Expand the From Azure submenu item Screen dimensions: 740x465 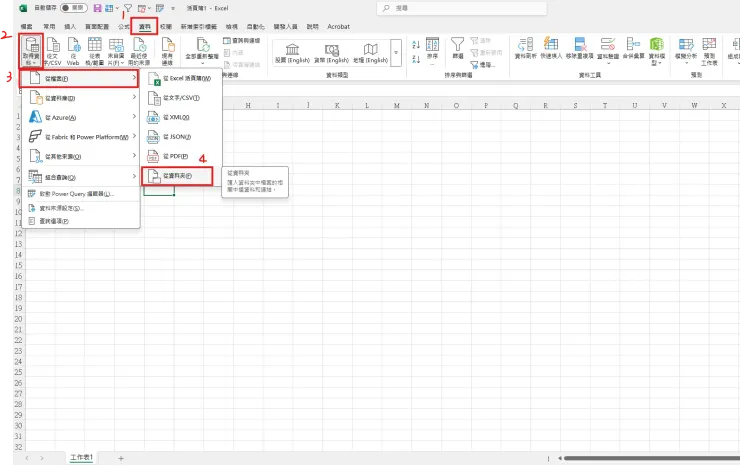(x=81, y=117)
